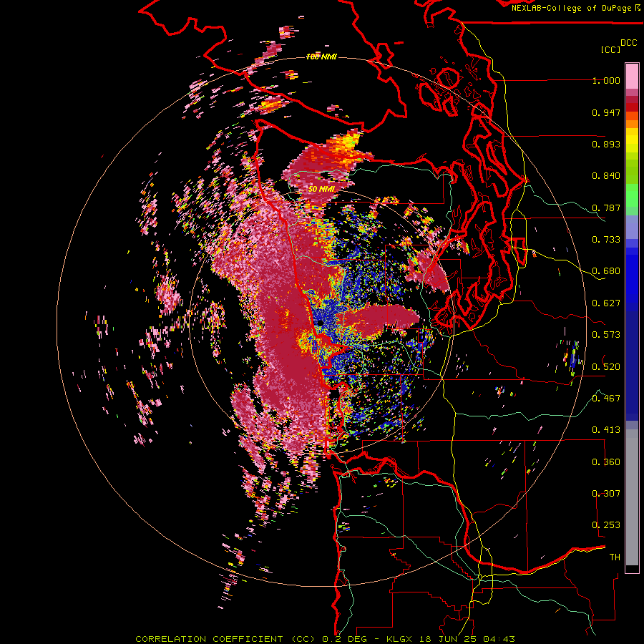Click the 0.840 scale value

(606, 176)
